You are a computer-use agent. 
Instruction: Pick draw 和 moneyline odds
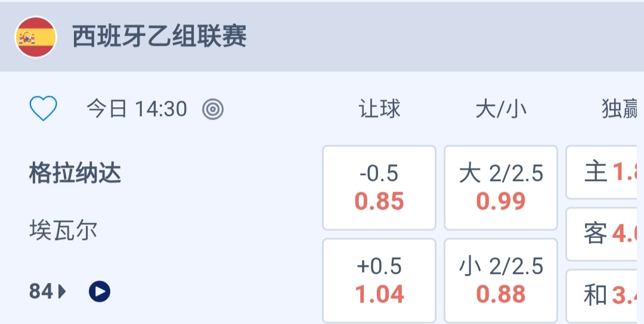(605, 295)
